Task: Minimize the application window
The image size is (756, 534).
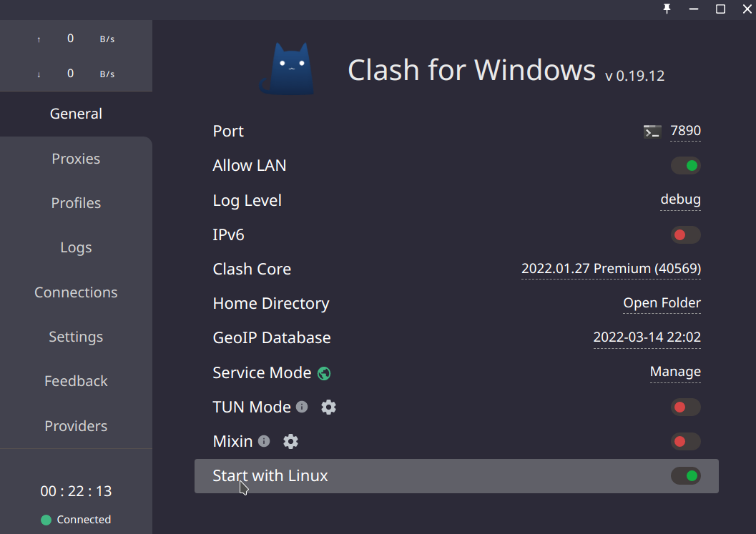Action: point(693,9)
